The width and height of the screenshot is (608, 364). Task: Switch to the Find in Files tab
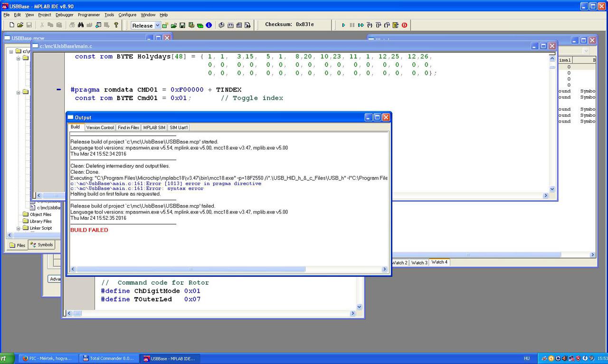click(128, 127)
